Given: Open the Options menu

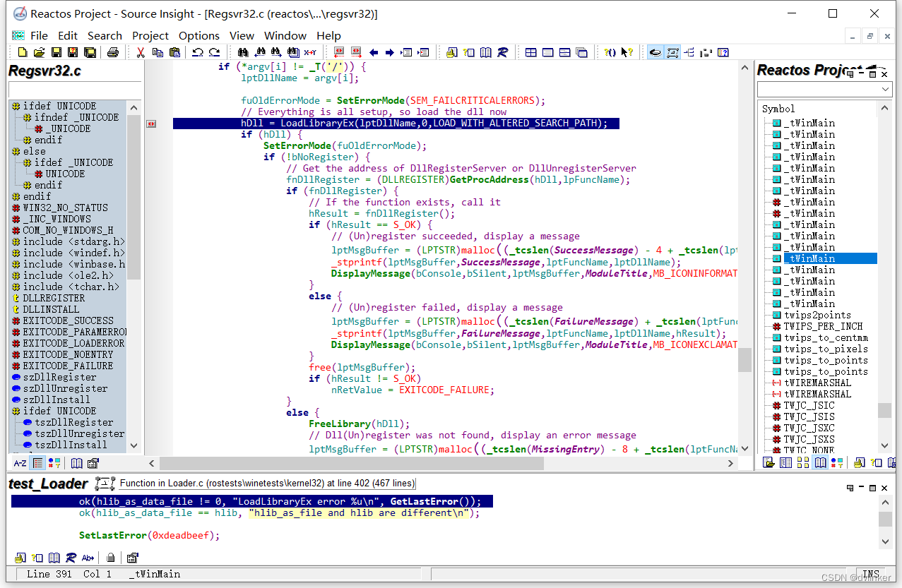Looking at the screenshot, I should pos(199,35).
